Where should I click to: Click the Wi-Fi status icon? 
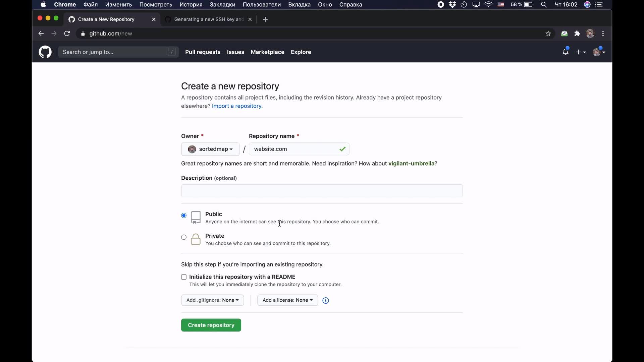[488, 5]
